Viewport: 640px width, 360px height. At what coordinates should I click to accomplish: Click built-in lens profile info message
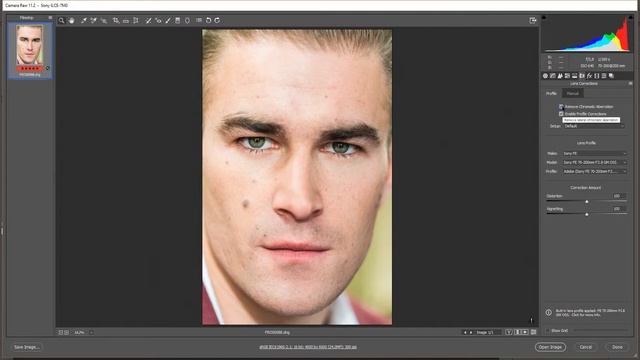coord(589,313)
